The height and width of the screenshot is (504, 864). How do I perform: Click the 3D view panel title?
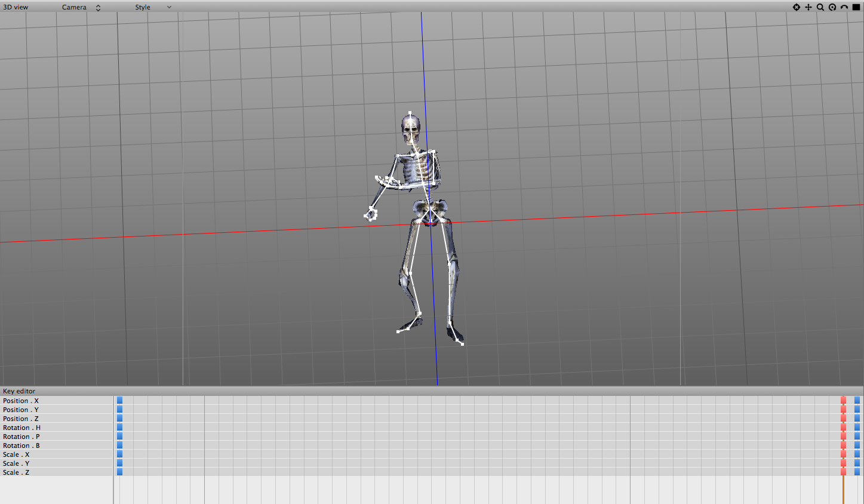pos(16,7)
